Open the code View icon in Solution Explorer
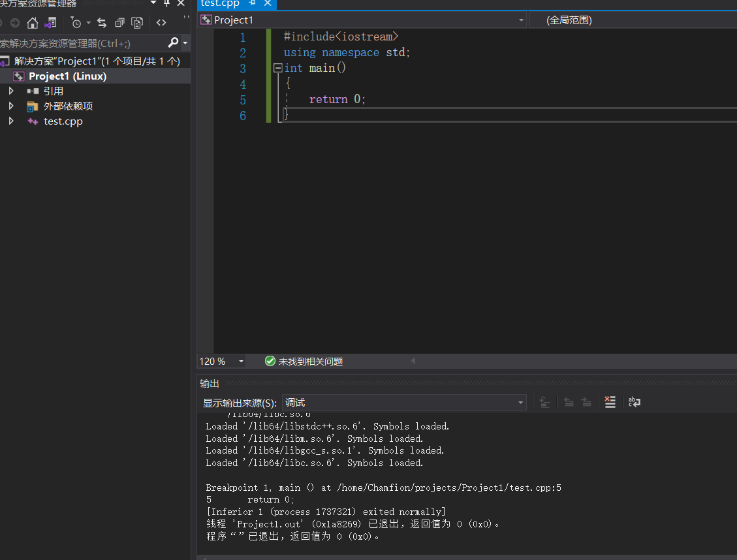Image resolution: width=737 pixels, height=560 pixels. pyautogui.click(x=161, y=22)
